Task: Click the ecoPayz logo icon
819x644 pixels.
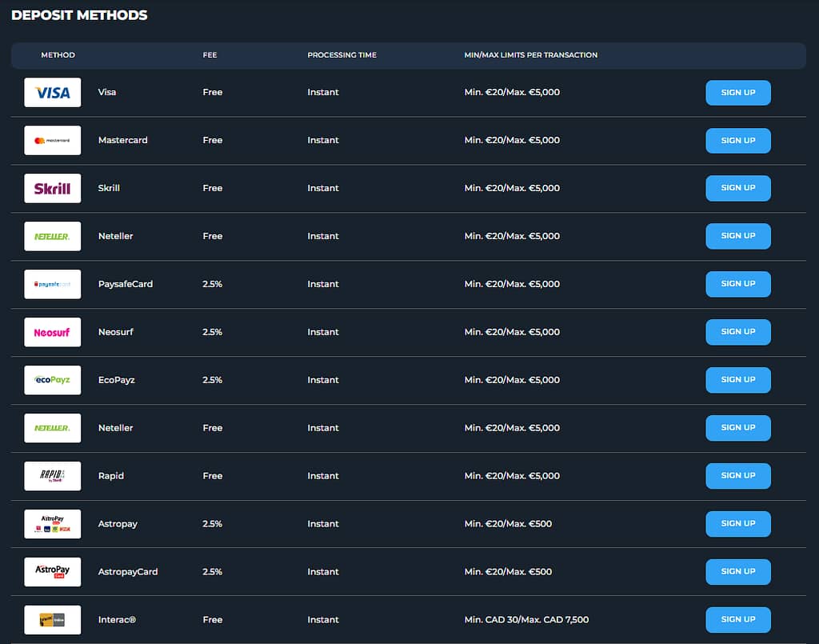Action: click(x=52, y=380)
